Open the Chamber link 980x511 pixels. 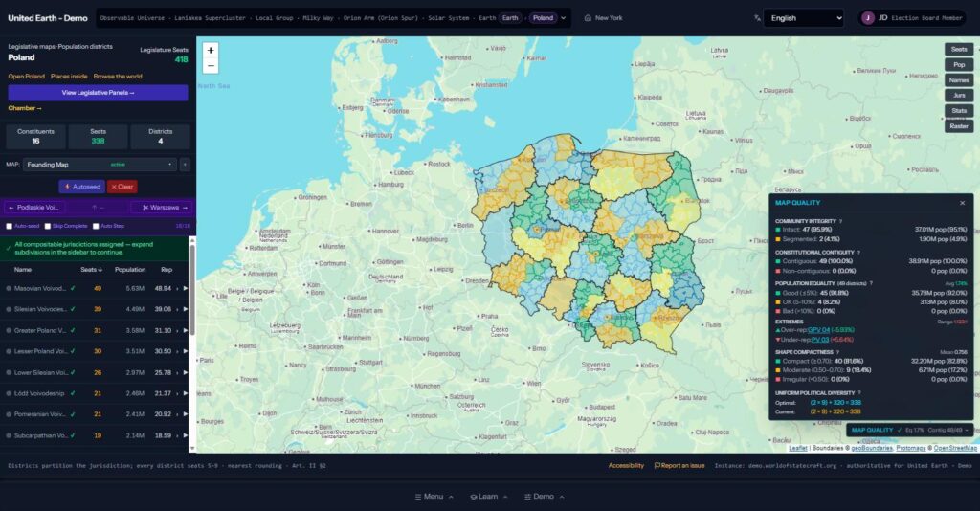25,109
